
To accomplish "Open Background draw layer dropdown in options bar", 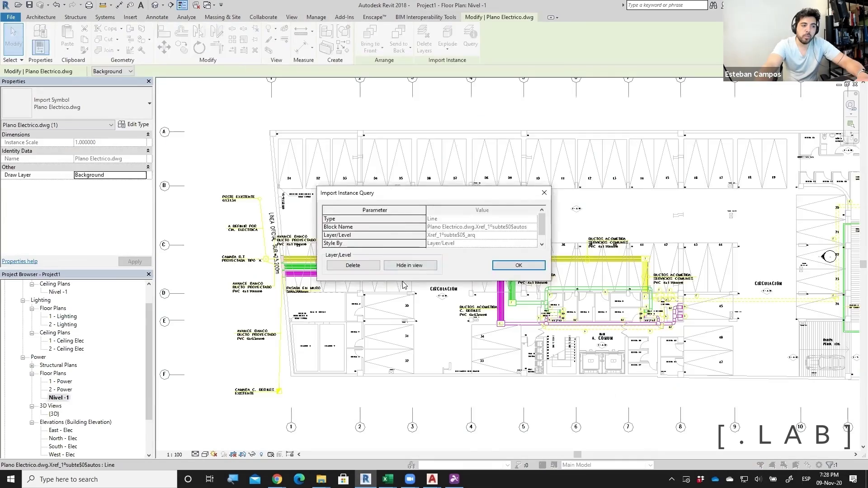I will click(130, 71).
